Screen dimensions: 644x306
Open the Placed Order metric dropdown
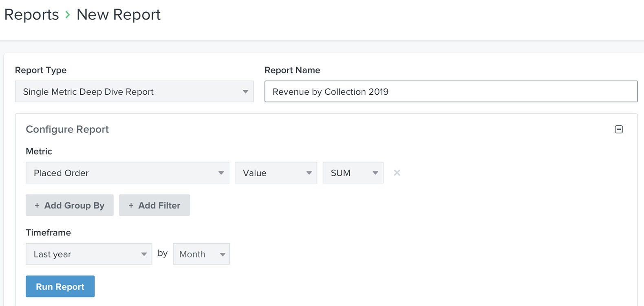coord(127,173)
